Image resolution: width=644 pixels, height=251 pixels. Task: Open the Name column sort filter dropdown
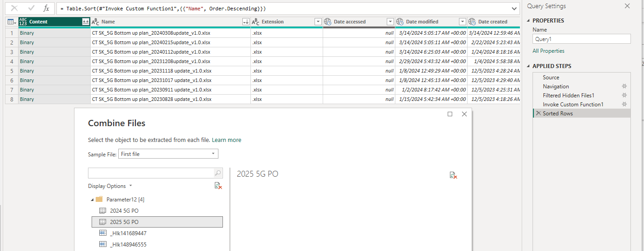pyautogui.click(x=246, y=22)
